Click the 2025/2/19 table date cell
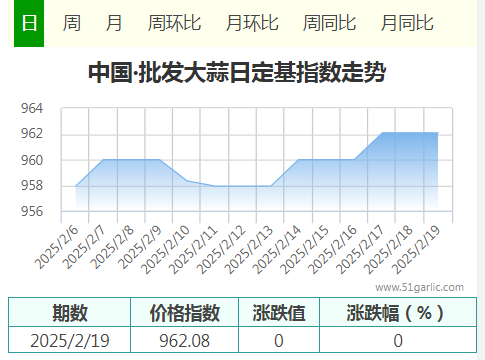This screenshot has height=360, width=485. [70, 341]
